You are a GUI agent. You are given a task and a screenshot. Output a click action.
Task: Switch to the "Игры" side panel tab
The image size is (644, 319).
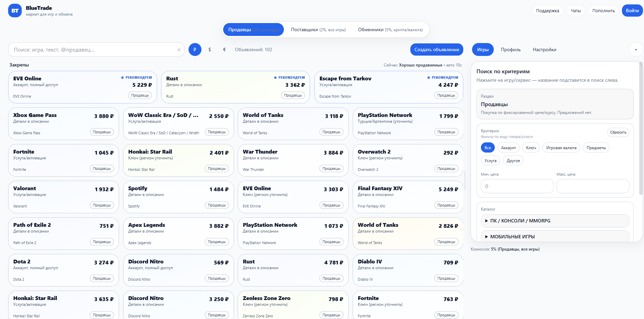click(x=483, y=49)
